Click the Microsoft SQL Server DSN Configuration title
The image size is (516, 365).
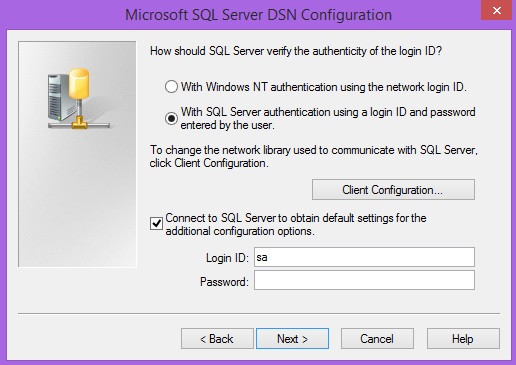pos(258,15)
